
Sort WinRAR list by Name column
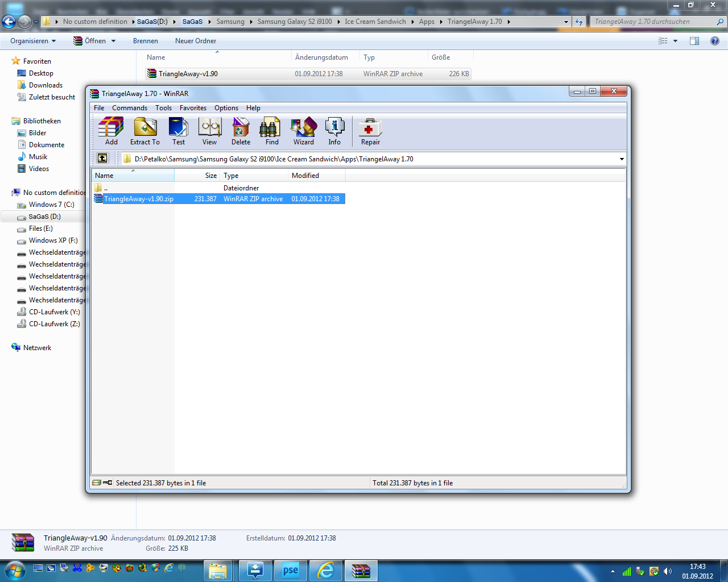point(133,175)
